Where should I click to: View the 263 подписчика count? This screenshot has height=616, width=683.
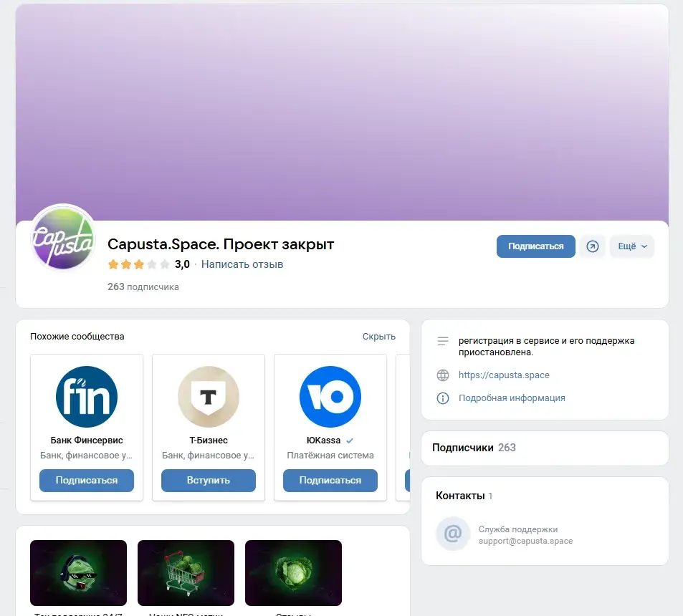[143, 287]
